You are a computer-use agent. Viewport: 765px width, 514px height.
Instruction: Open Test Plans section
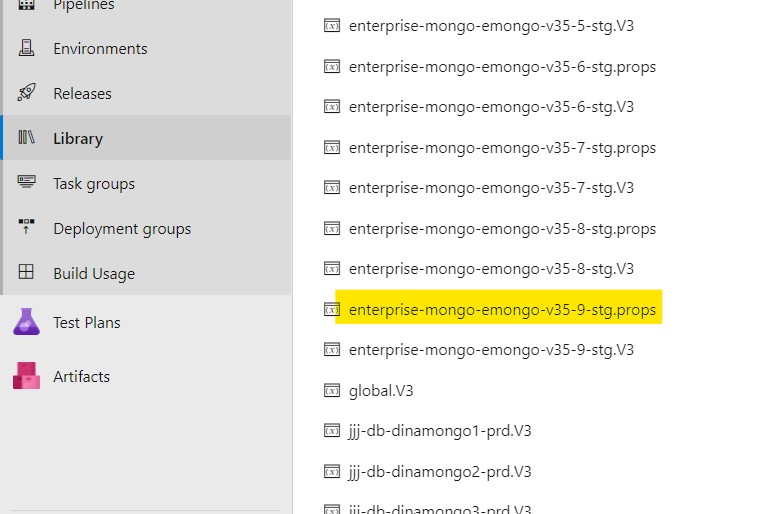pyautogui.click(x=86, y=322)
